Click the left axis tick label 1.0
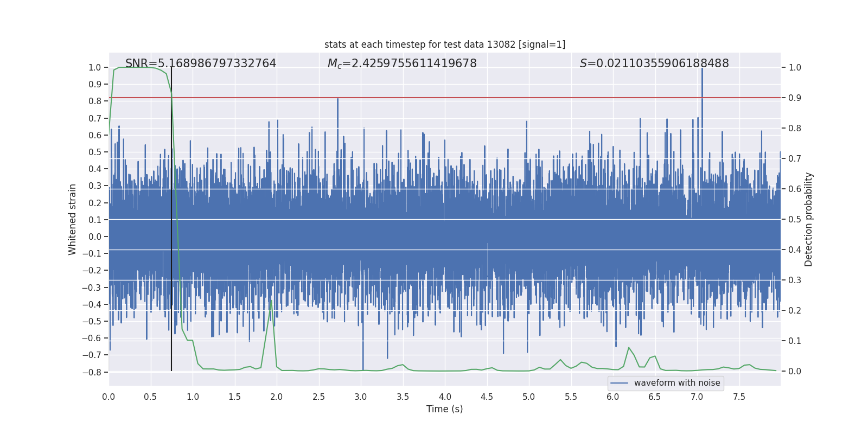 coord(94,67)
